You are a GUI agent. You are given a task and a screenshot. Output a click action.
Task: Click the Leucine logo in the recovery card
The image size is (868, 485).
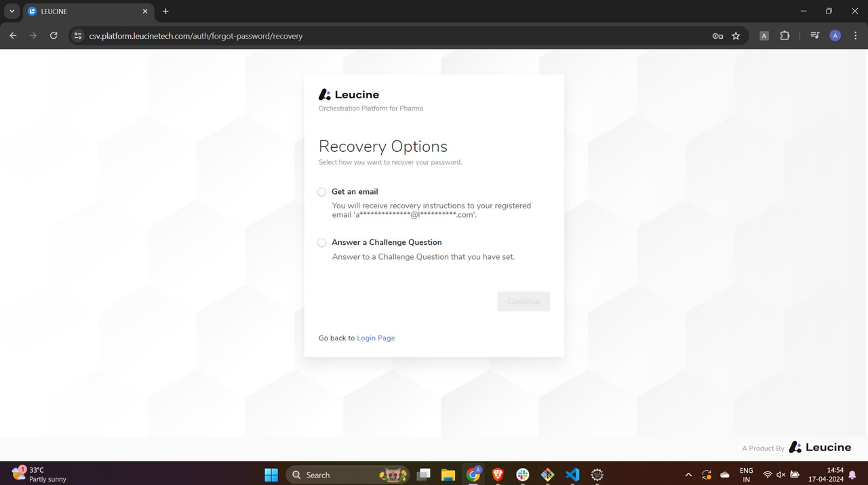pos(349,95)
